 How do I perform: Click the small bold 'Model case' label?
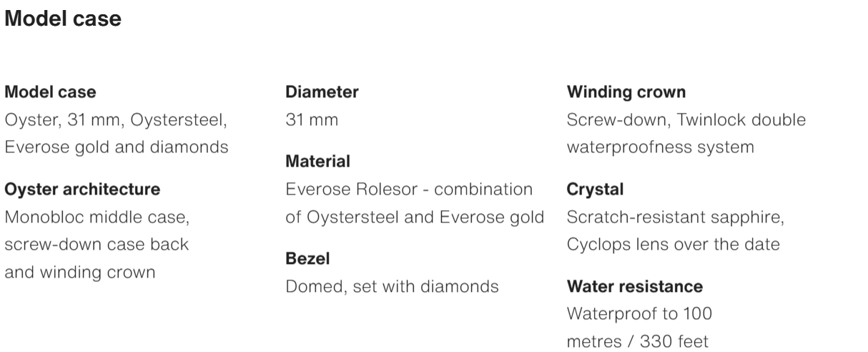(x=50, y=92)
